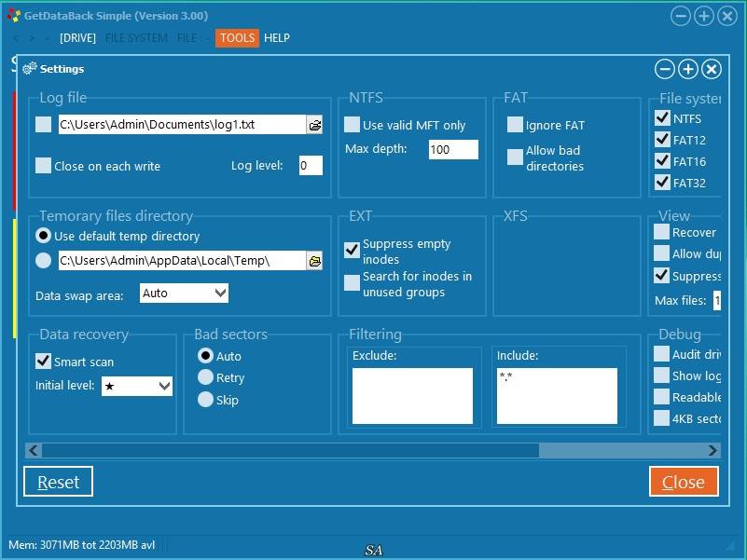Enable Readable debug option
The height and width of the screenshot is (560, 747).
click(661, 397)
